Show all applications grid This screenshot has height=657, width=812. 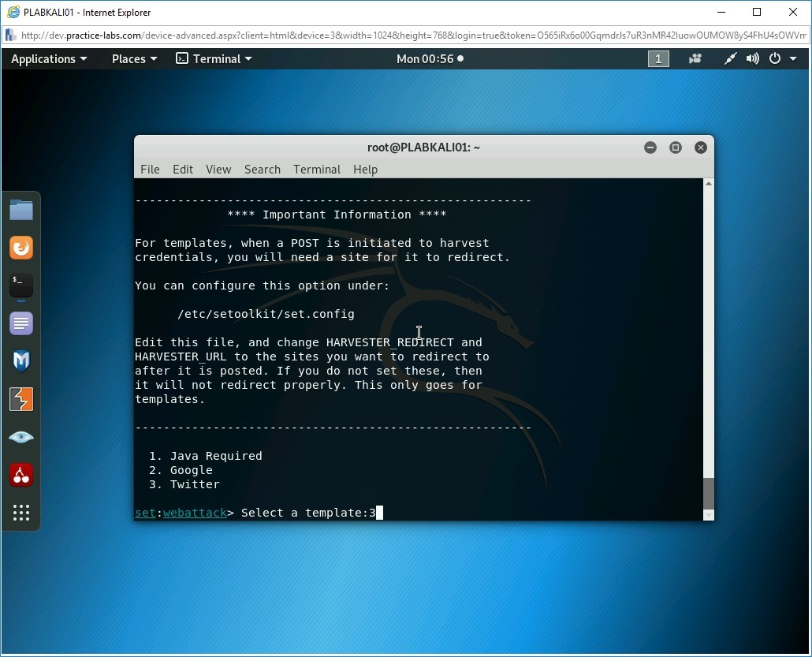(x=21, y=513)
